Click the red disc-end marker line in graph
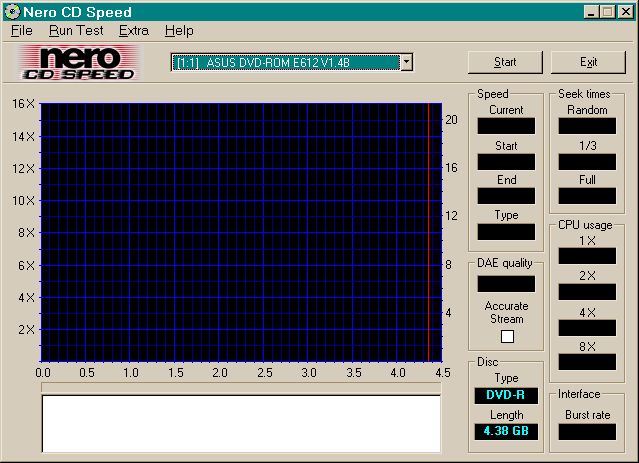 click(429, 230)
